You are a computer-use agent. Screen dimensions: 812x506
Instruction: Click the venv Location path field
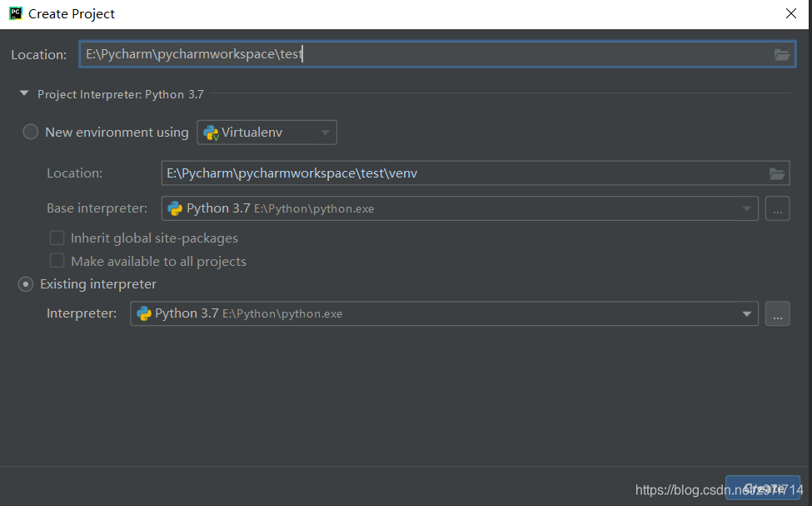(x=476, y=173)
